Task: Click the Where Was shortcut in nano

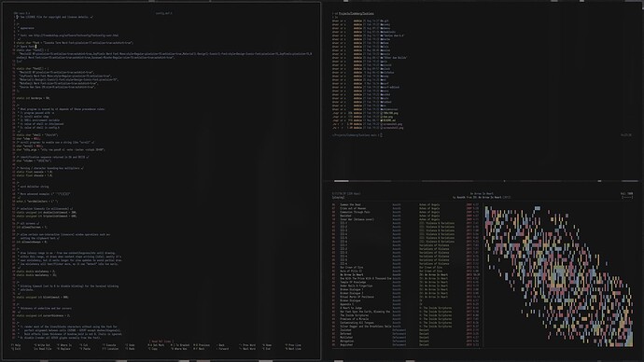Action: pyautogui.click(x=179, y=349)
